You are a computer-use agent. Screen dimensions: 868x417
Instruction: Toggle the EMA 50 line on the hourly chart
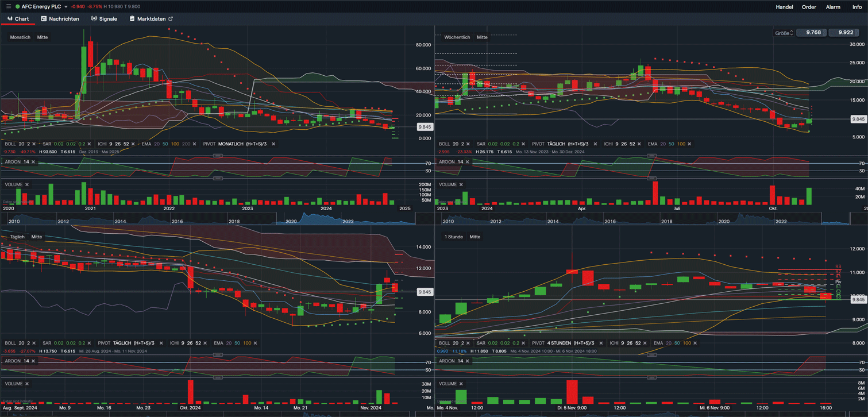pos(676,342)
